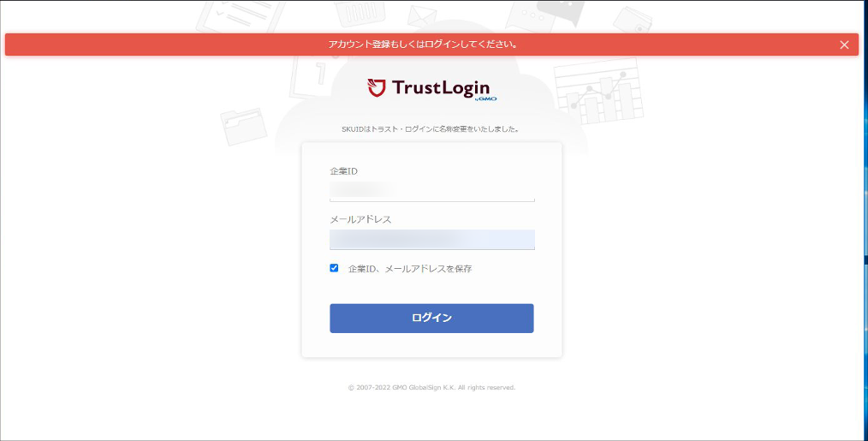Click the faded wallet icon at top

click(633, 19)
